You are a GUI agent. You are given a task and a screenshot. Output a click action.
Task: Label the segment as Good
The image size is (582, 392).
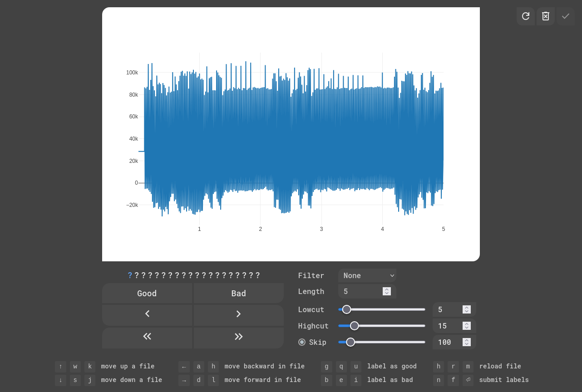pyautogui.click(x=147, y=294)
